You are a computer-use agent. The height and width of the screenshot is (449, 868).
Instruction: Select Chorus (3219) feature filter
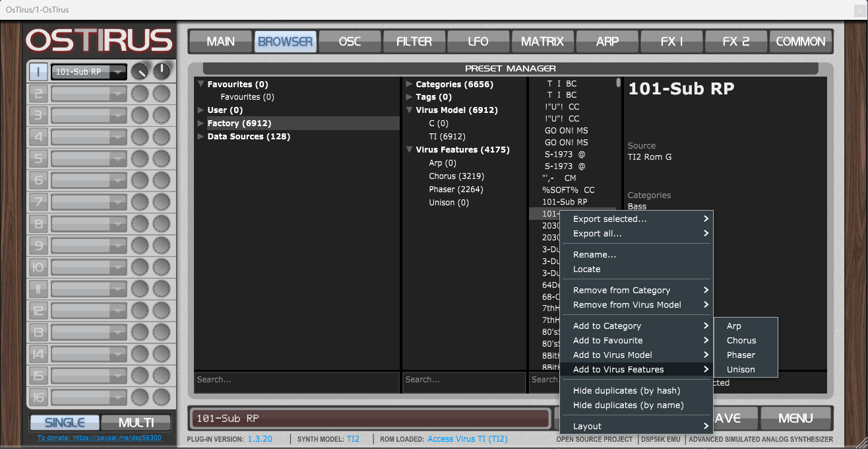click(456, 176)
